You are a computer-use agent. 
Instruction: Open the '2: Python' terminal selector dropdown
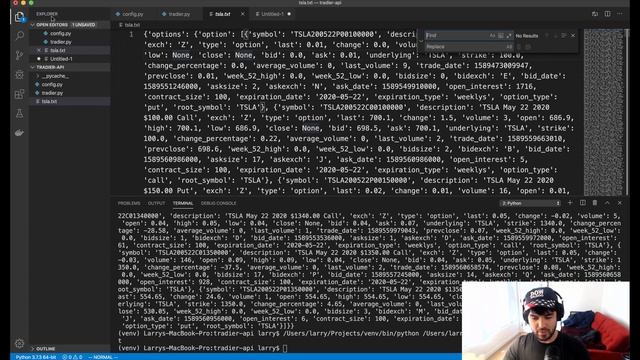531,203
